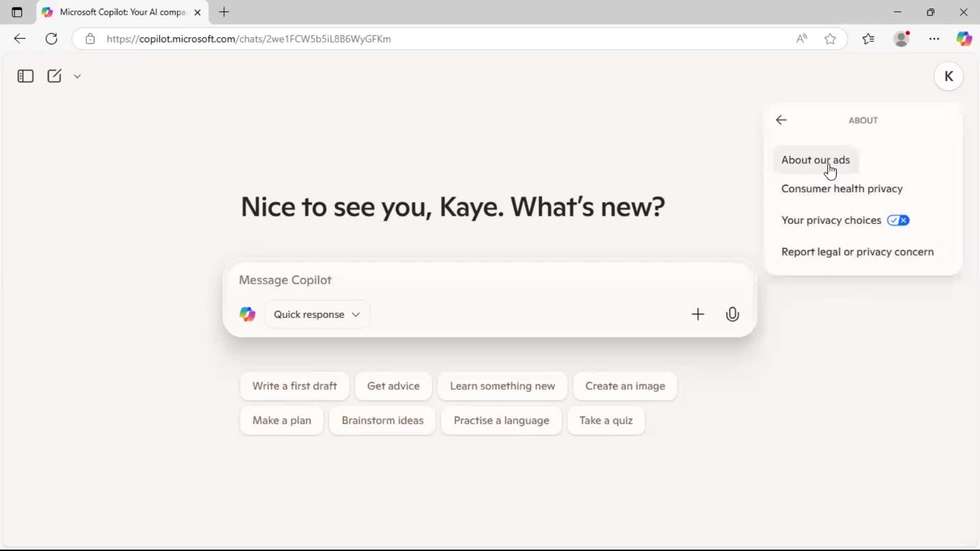Image resolution: width=980 pixels, height=551 pixels.
Task: Click the browser back arrow
Action: [x=19, y=39]
